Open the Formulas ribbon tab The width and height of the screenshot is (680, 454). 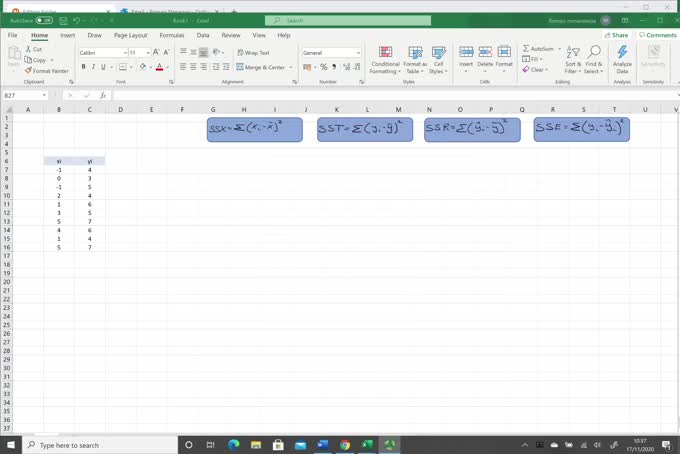172,35
